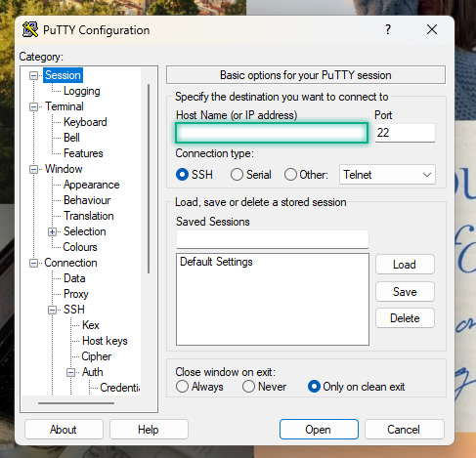
Task: Collapse the SSH tree node
Action: point(52,310)
